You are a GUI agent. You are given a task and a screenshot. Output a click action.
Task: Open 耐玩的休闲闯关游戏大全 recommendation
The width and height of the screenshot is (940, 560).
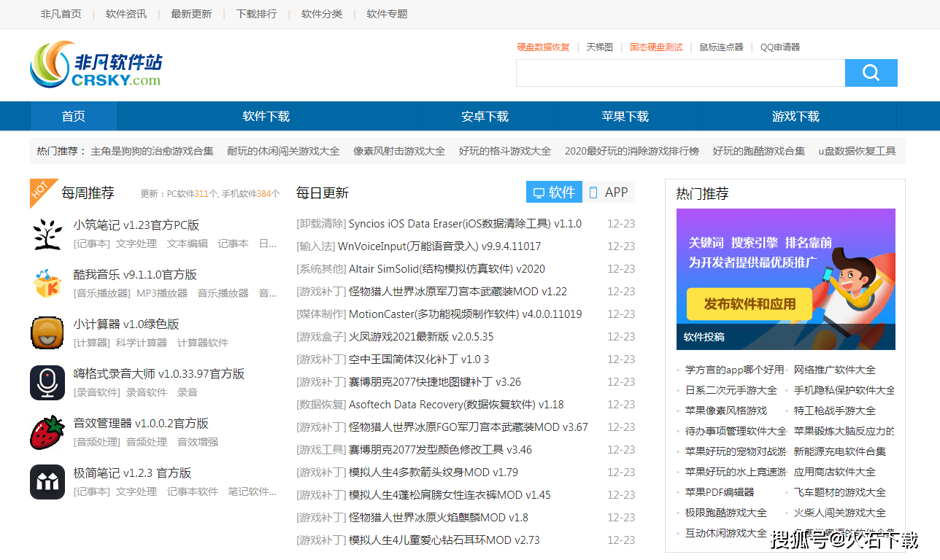pos(283,151)
